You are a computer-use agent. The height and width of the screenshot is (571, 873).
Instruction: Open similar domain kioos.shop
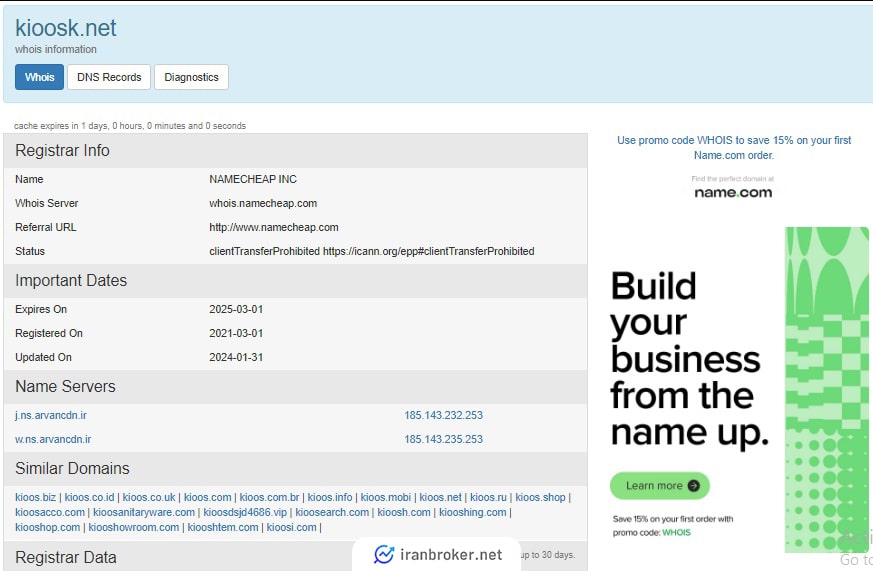click(540, 497)
